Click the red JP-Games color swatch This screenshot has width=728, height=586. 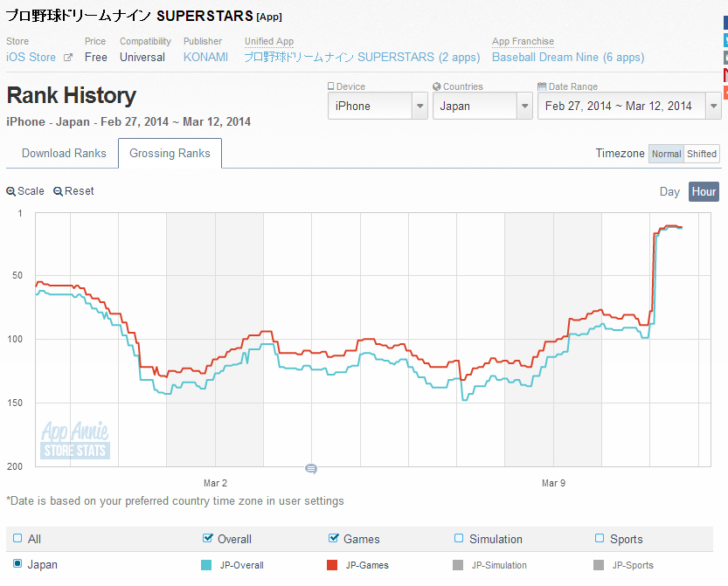click(x=331, y=565)
